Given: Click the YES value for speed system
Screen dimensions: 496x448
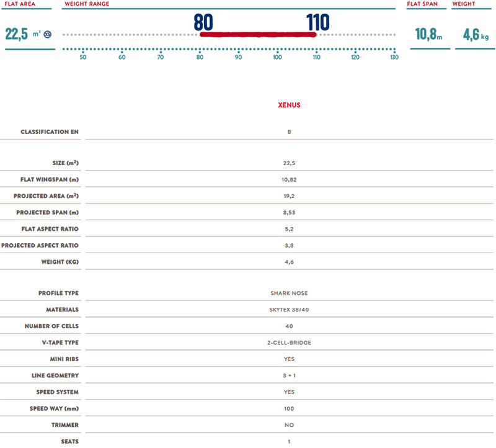Looking at the screenshot, I should click(x=289, y=392).
